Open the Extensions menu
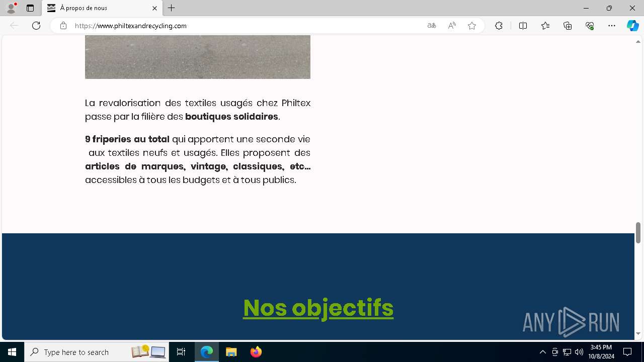The width and height of the screenshot is (644, 362). [499, 26]
